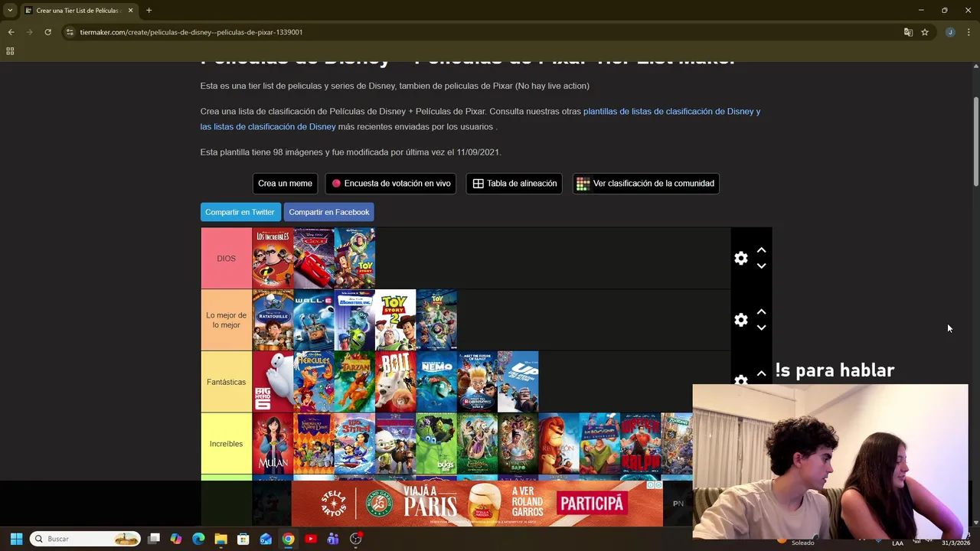Viewport: 980px width, 551px height.
Task: Move Fantásticas row up with chevron
Action: (761, 373)
